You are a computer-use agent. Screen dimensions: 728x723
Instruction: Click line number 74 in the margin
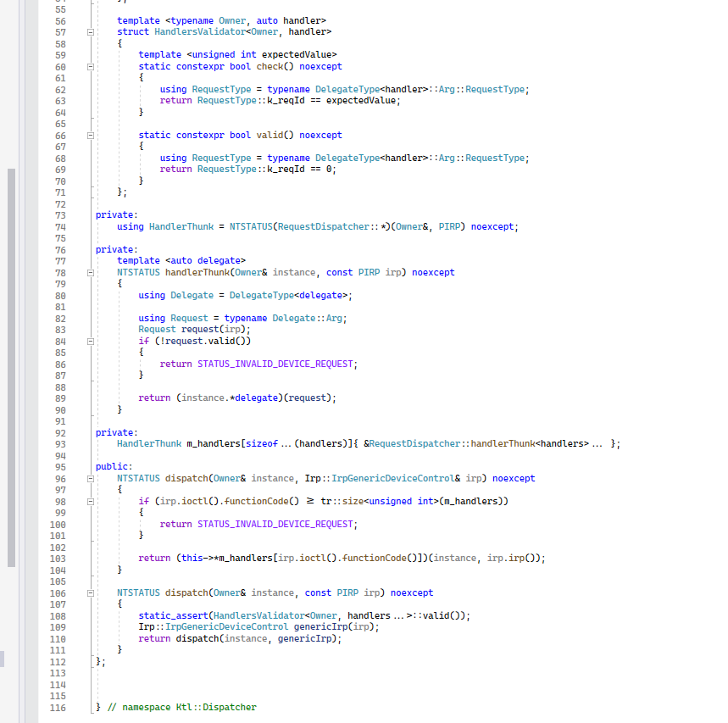click(58, 226)
